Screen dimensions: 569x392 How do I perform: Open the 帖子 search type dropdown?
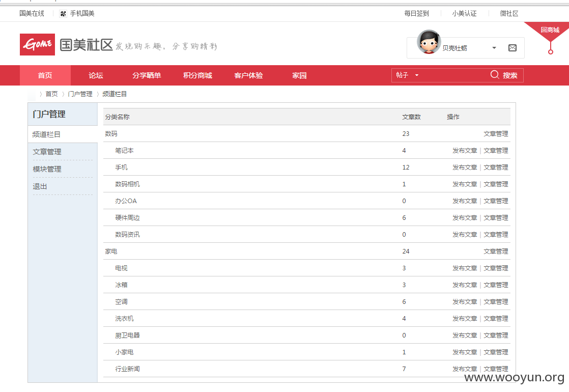407,75
